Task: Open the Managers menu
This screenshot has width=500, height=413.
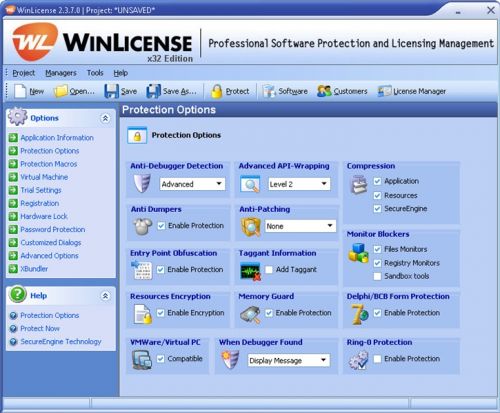Action: 61,73
